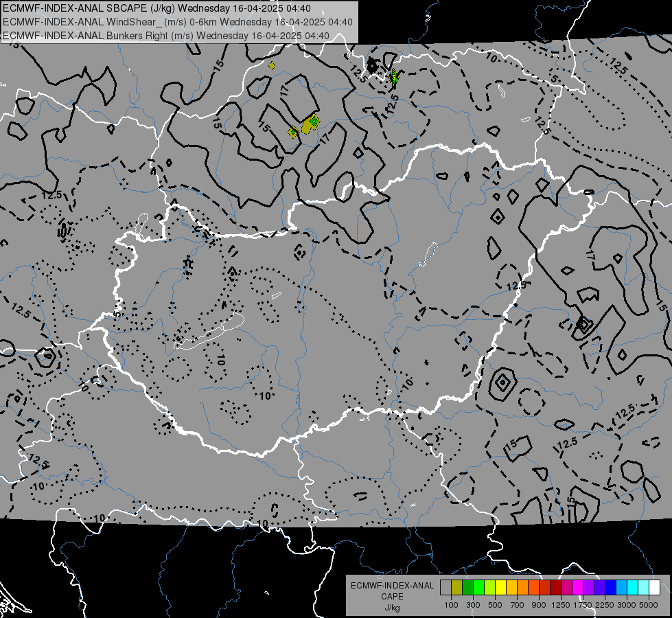Click the Bunkers Right title line

[x=166, y=36]
